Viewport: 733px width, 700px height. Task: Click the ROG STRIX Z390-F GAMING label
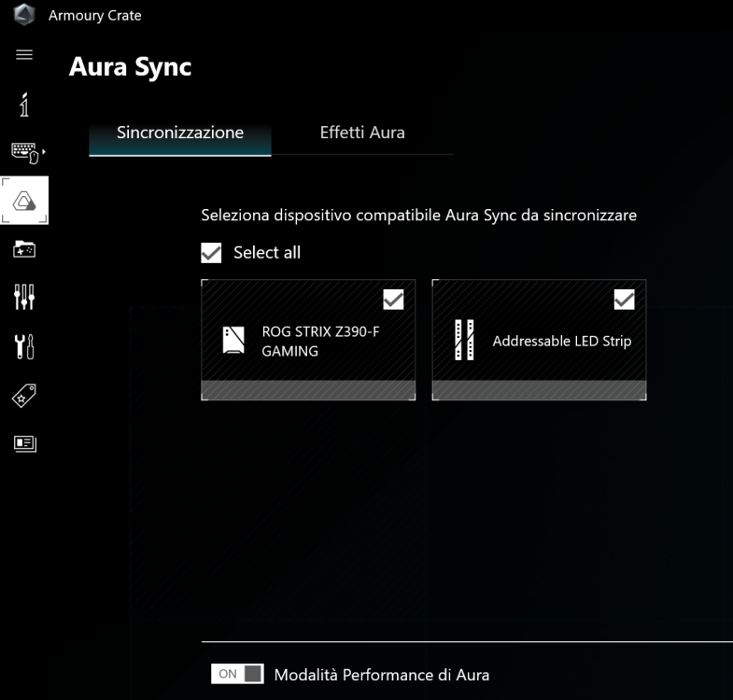point(320,341)
